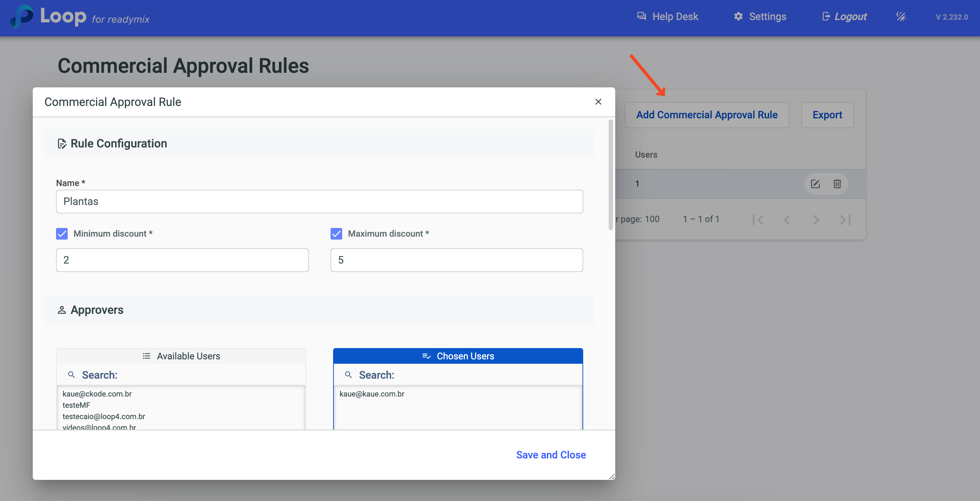Image resolution: width=980 pixels, height=501 pixels.
Task: Click the trash delete icon in row
Action: (x=837, y=184)
